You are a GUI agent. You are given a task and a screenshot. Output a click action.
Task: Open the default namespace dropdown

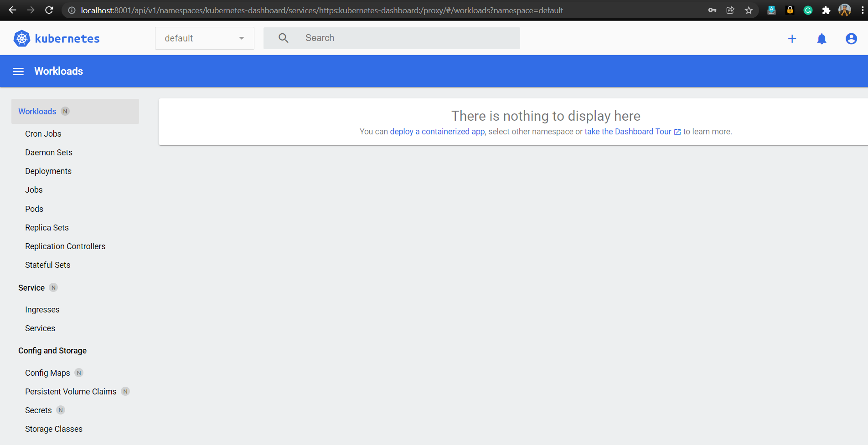[205, 38]
